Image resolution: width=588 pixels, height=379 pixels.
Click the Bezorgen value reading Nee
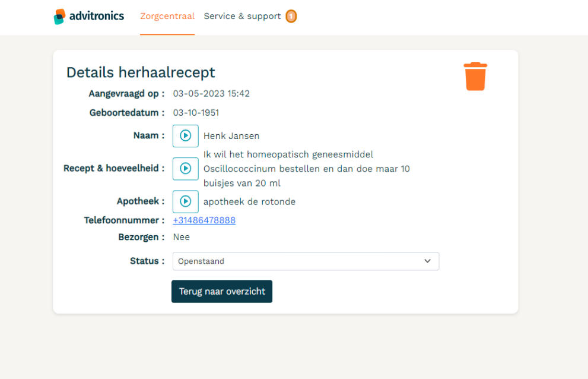point(180,236)
